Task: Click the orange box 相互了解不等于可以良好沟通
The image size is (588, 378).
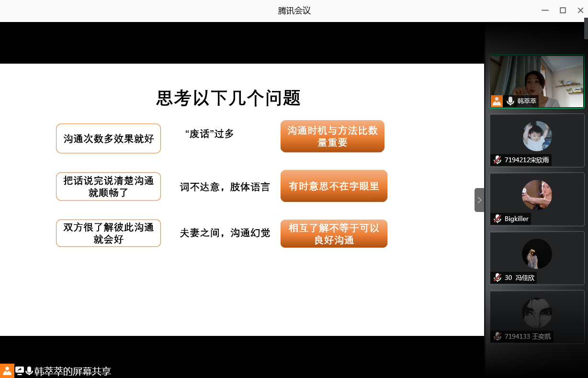Action: (334, 234)
